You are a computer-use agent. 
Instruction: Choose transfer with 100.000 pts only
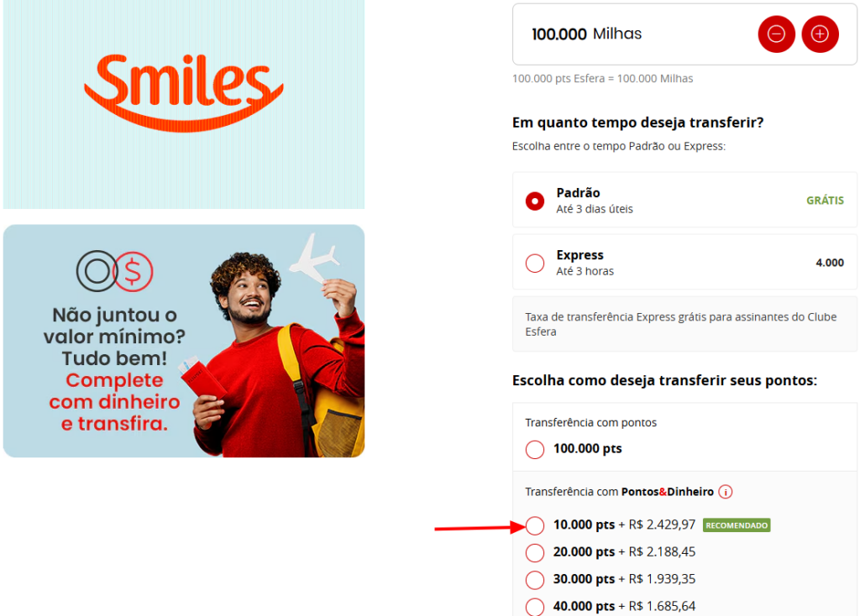point(535,449)
